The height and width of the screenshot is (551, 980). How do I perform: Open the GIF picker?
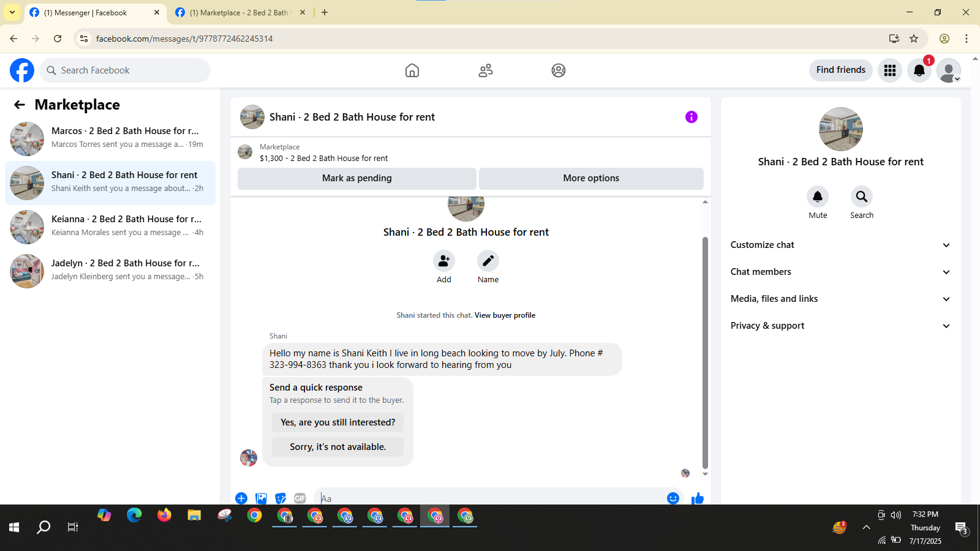coord(300,498)
